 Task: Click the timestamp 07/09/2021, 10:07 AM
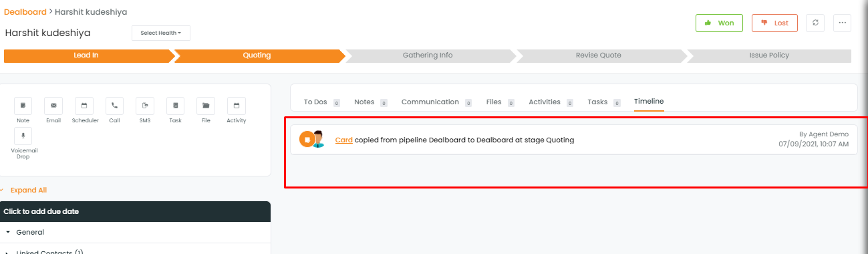click(x=813, y=144)
